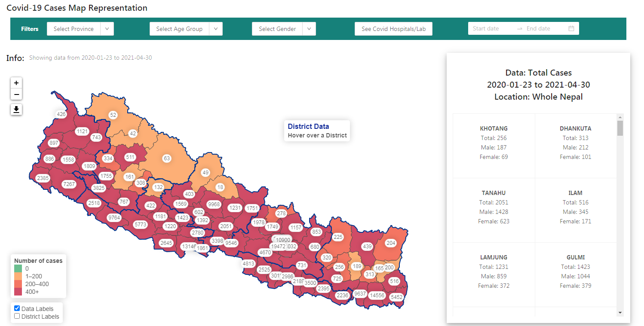This screenshot has height=326, width=644.
Task: Enable the Data Labels checkbox
Action: click(17, 308)
